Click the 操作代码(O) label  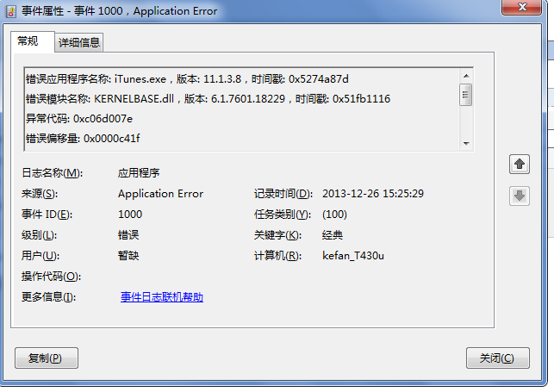(x=51, y=277)
